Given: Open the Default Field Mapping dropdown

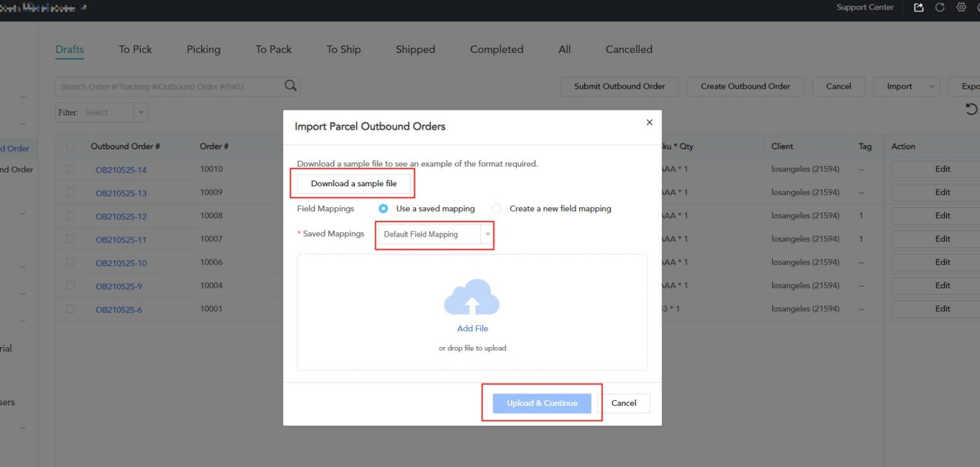Looking at the screenshot, I should tap(434, 234).
